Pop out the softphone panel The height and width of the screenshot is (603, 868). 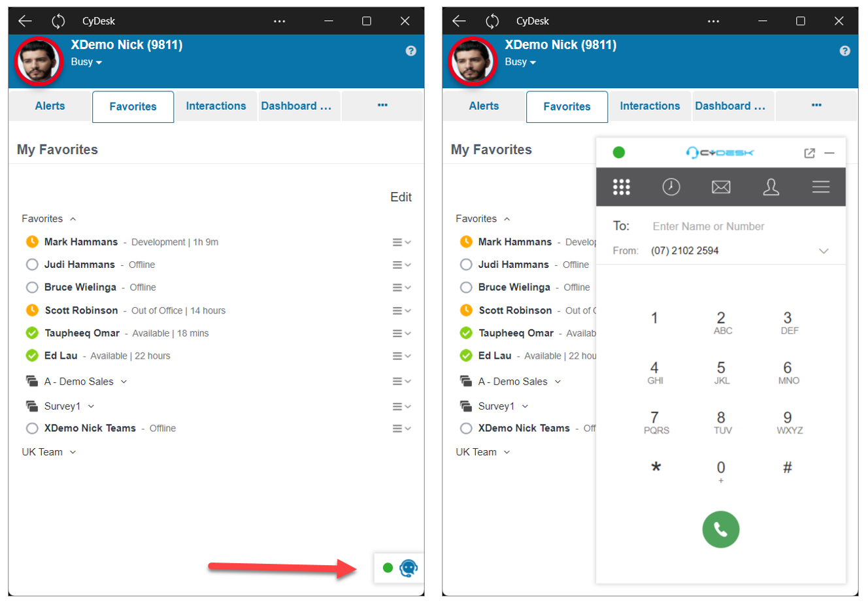810,153
